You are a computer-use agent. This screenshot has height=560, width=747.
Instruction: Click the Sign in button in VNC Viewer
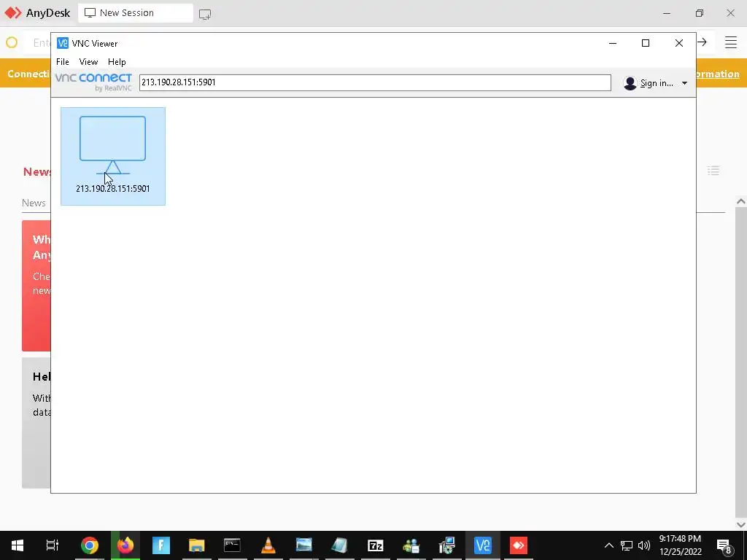(649, 83)
